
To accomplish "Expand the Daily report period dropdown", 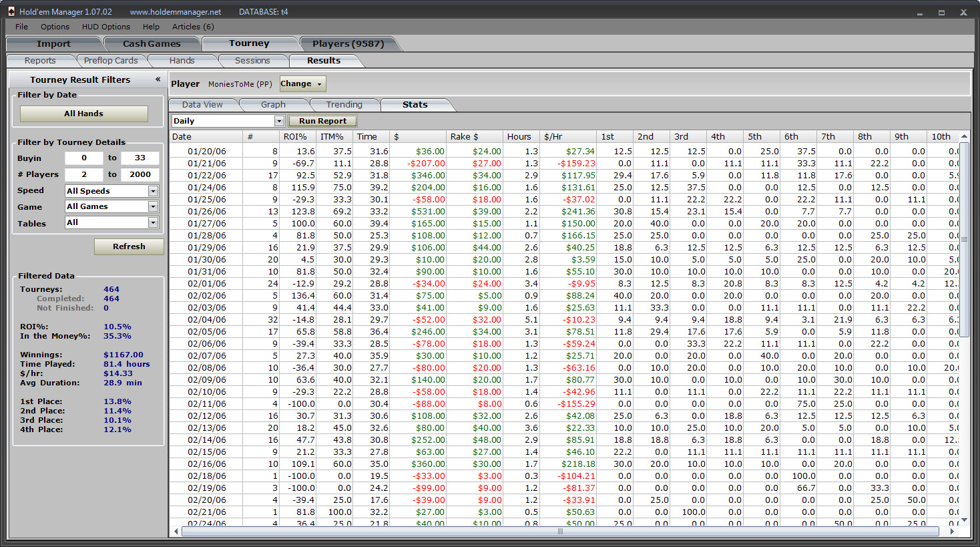I will coord(279,121).
